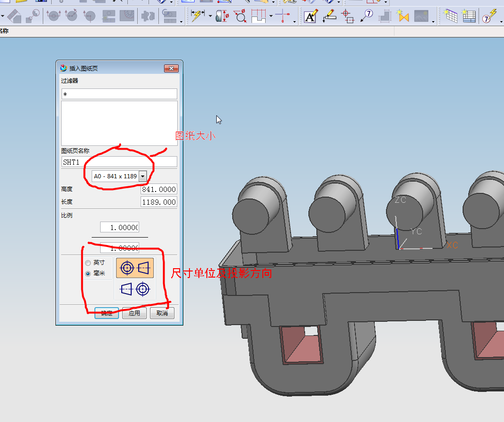Click the greyed Detail View circle icon
Image resolution: width=504 pixels, height=422 pixels.
pyautogui.click(x=32, y=16)
